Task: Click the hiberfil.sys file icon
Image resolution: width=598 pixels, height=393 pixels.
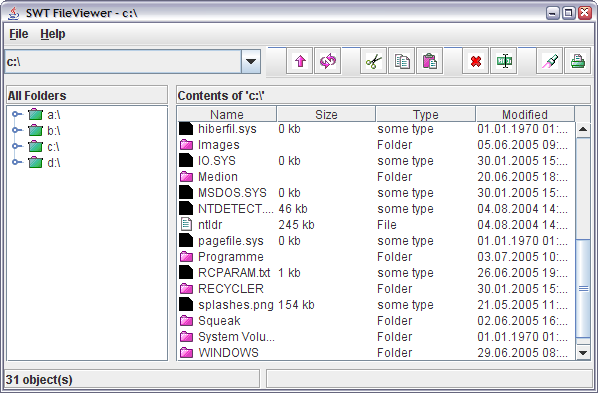Action: pos(186,129)
